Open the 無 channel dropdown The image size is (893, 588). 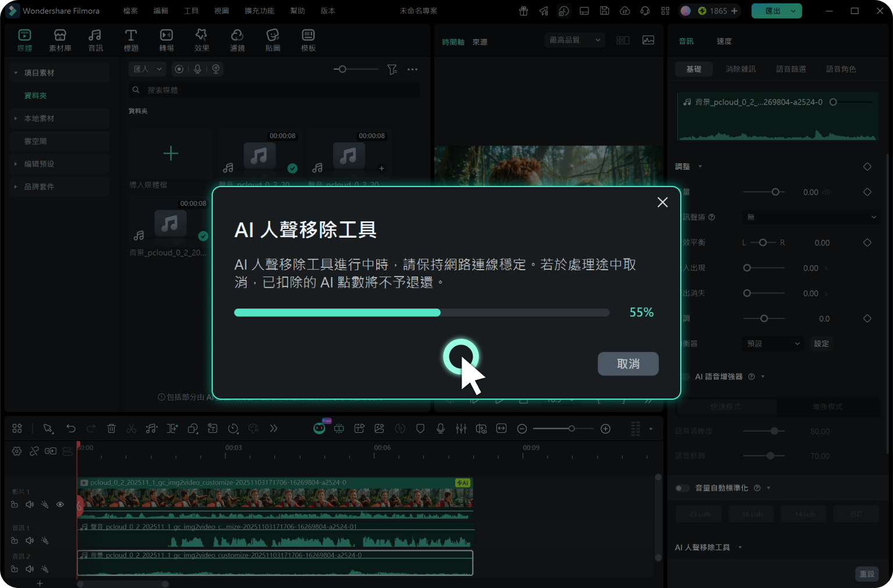click(x=812, y=217)
